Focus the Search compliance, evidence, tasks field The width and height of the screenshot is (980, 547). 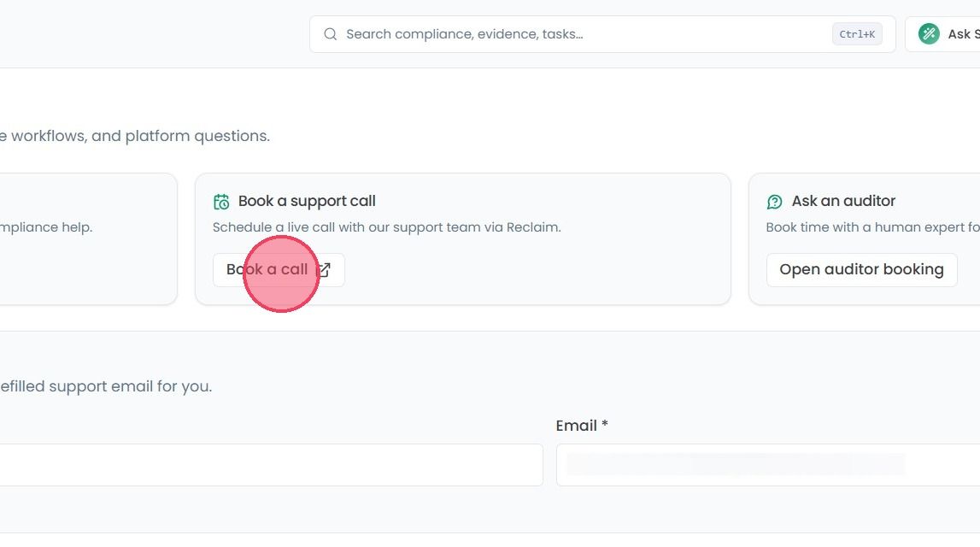pyautogui.click(x=601, y=34)
